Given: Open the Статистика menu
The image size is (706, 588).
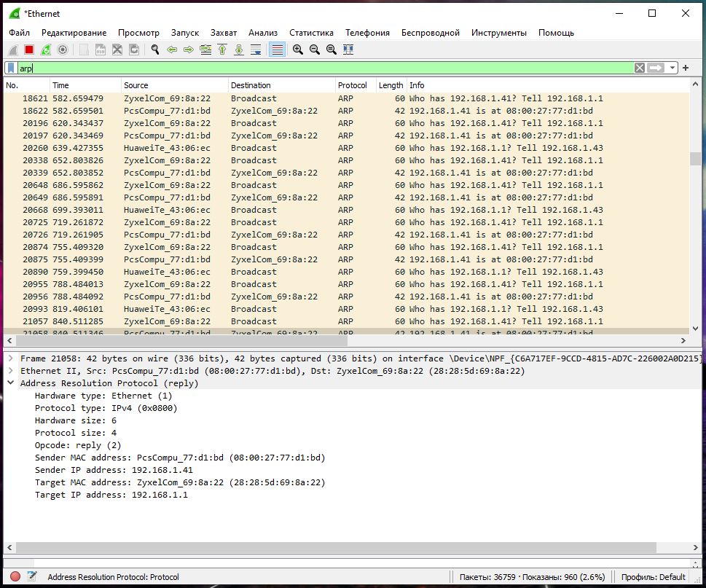Looking at the screenshot, I should (x=311, y=33).
